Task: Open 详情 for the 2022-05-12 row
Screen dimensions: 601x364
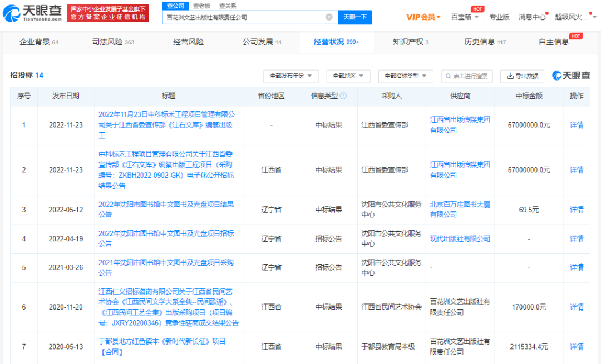Action: [577, 210]
